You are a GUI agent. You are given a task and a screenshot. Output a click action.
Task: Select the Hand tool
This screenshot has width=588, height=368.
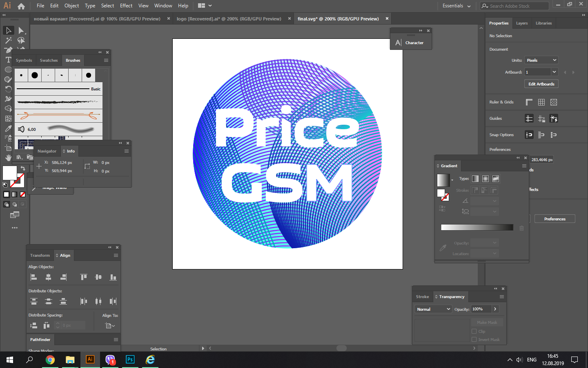click(8, 158)
